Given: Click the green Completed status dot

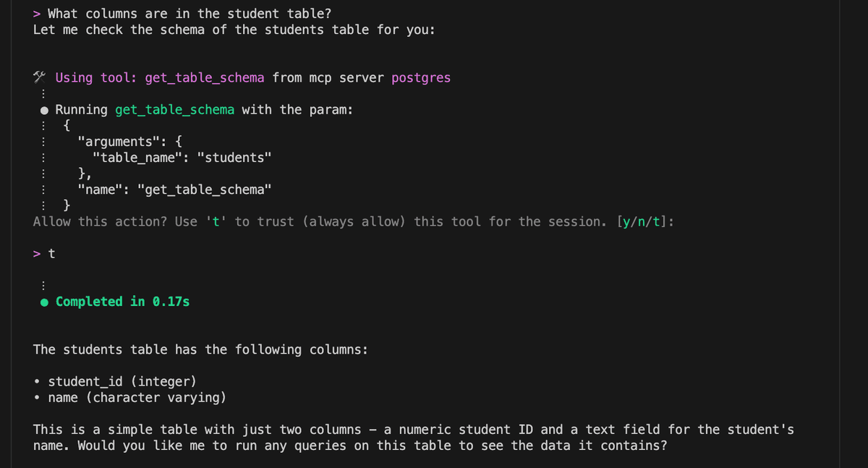Looking at the screenshot, I should click(45, 302).
